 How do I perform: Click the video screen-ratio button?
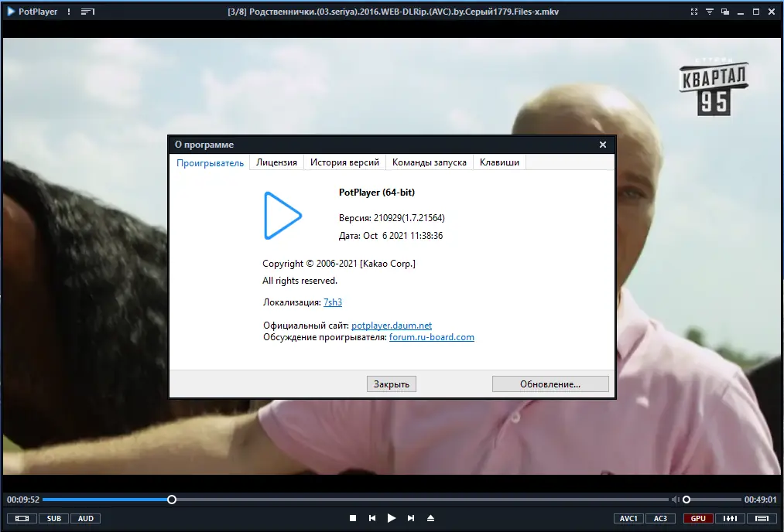pos(22,519)
